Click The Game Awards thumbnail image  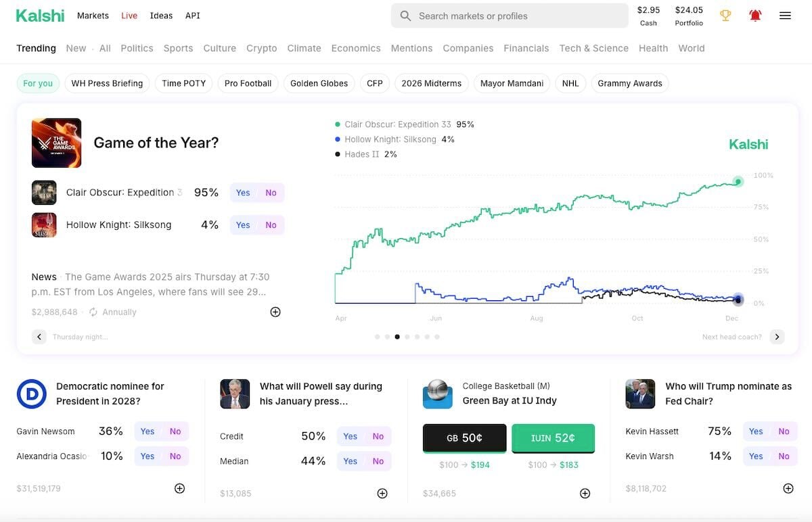click(56, 143)
